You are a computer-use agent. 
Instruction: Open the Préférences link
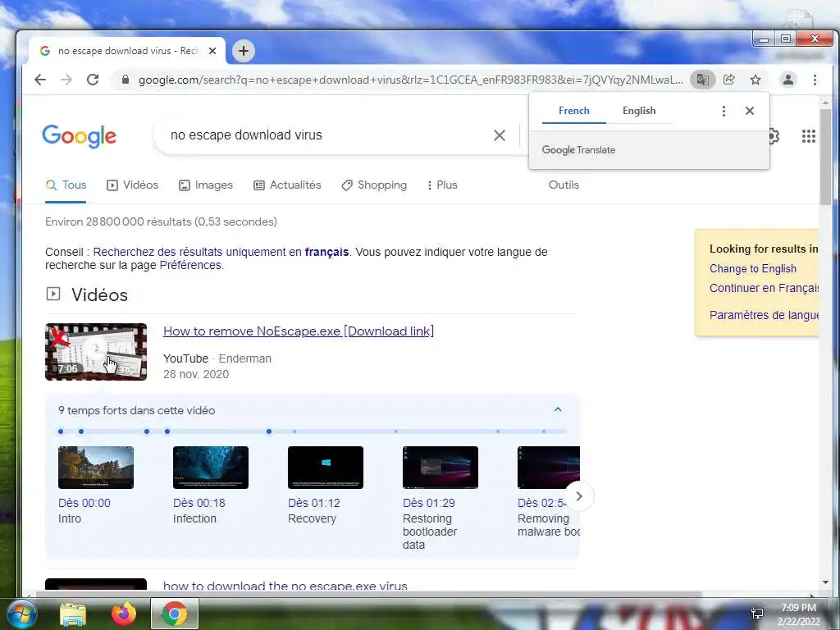point(190,265)
